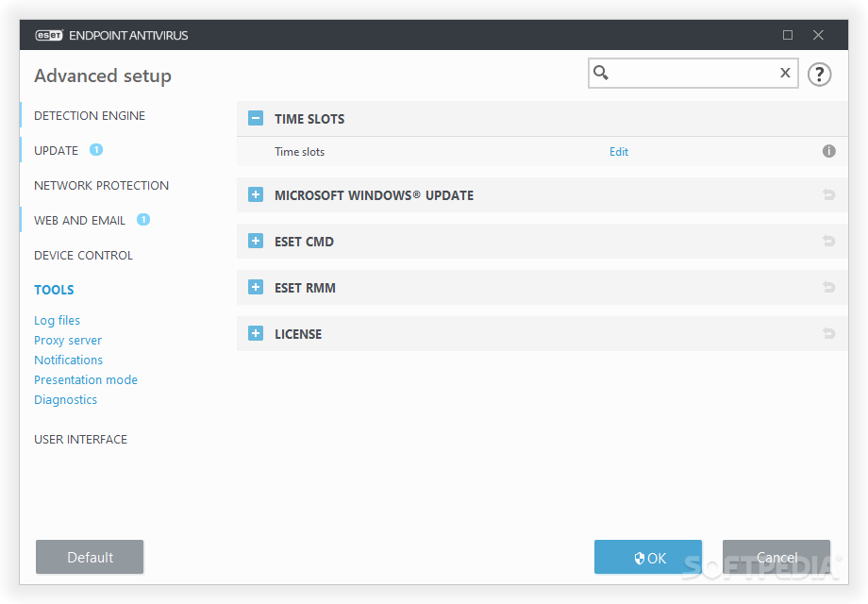Open USER INTERFACE settings

coord(81,439)
